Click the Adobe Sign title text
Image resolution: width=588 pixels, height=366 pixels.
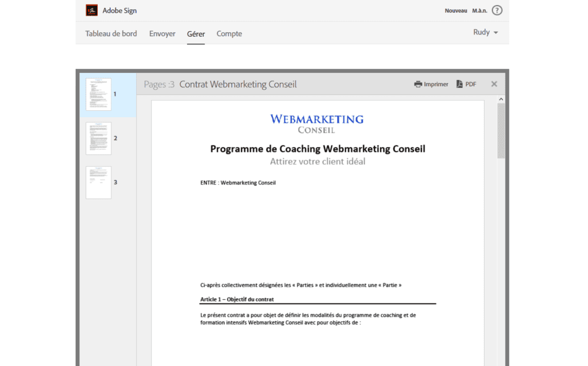(119, 10)
